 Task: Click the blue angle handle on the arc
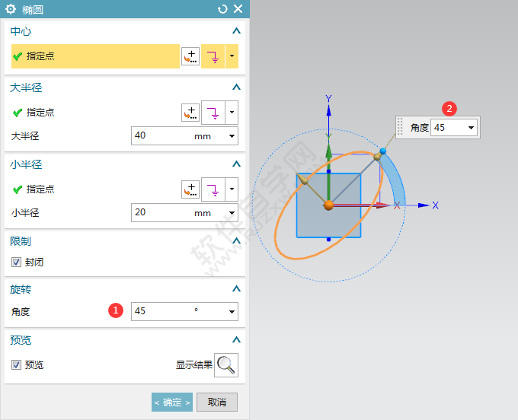click(383, 151)
